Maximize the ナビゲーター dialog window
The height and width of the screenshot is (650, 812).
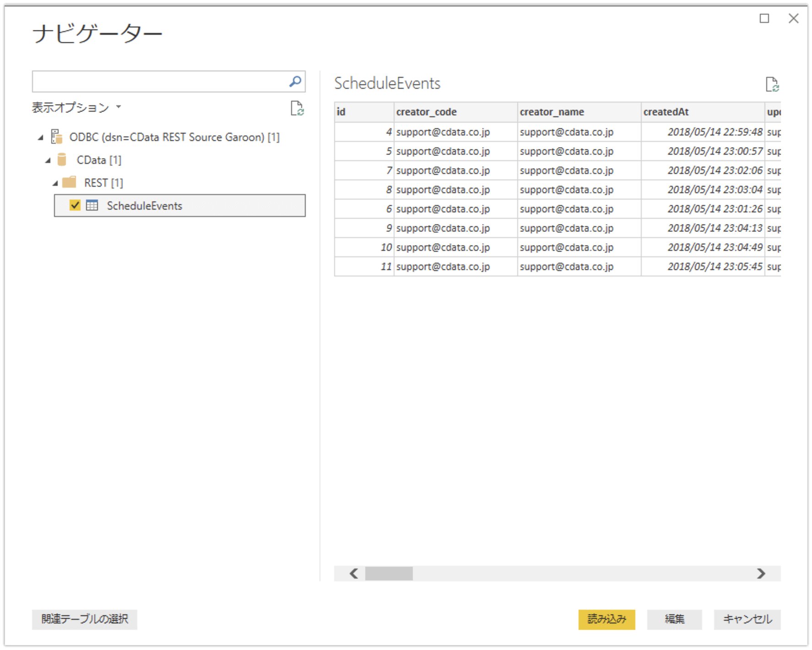tap(764, 18)
